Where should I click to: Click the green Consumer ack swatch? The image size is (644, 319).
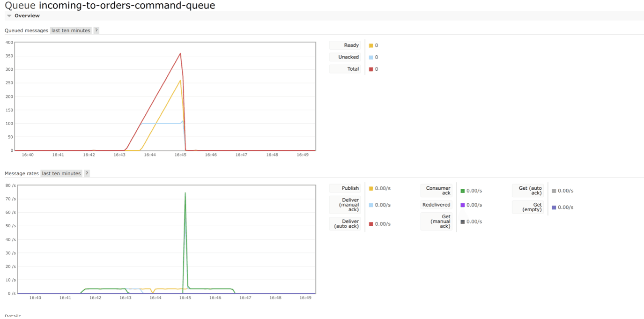463,191
